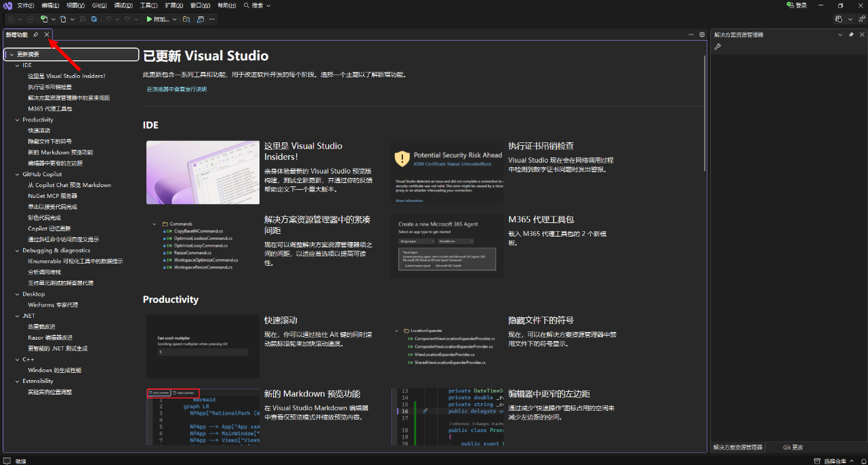Collapse the GitHub Copilot tree section

point(18,174)
